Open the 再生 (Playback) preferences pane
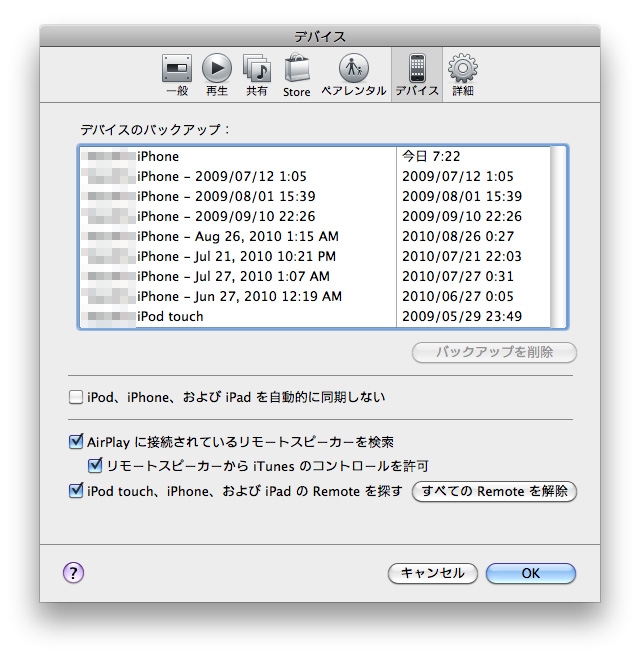Image resolution: width=640 pixels, height=657 pixels. 217,75
